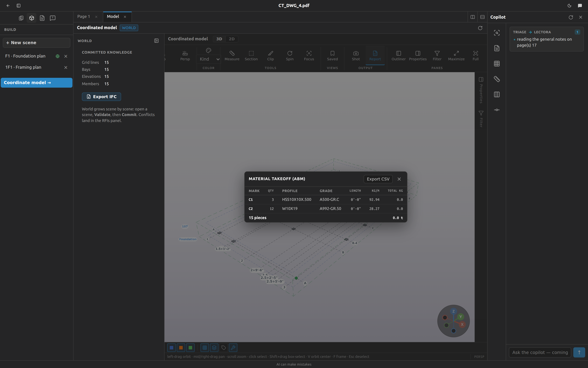588x368 pixels.
Task: Toggle the left sidebar panel icon
Action: coord(19,5)
